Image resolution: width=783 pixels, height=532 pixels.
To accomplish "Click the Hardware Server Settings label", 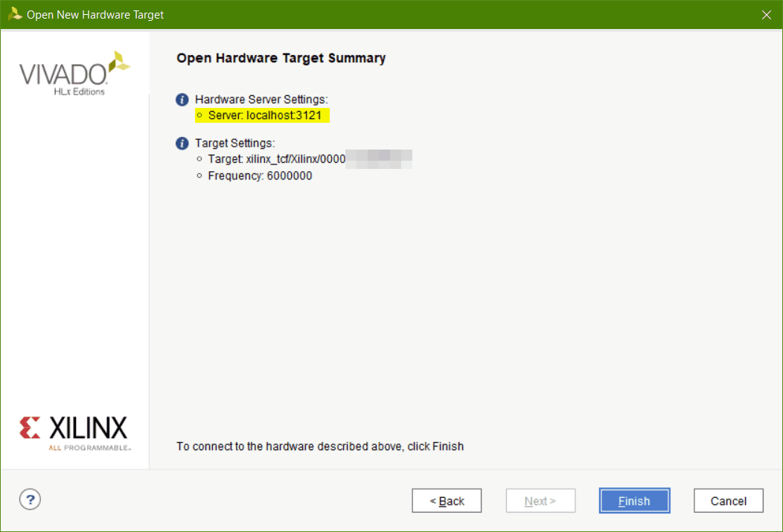I will pyautogui.click(x=261, y=100).
